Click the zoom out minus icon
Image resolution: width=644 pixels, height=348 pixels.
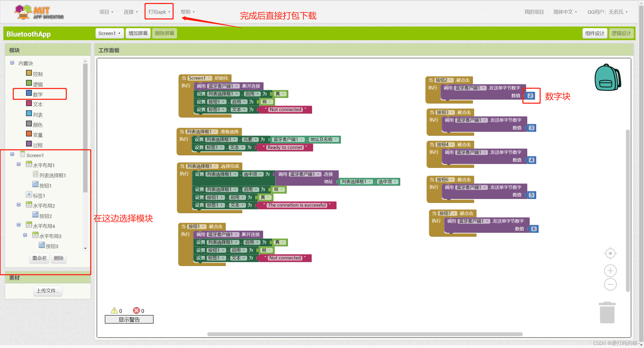(610, 284)
